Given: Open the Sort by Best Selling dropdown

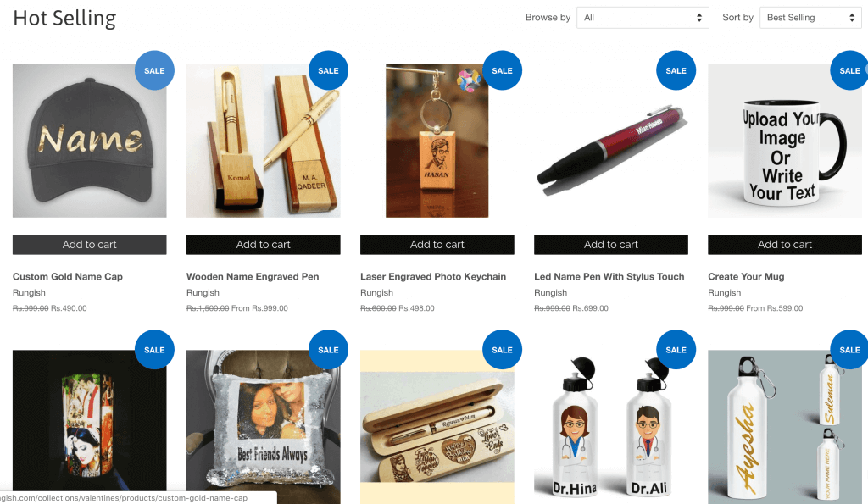Looking at the screenshot, I should tap(810, 18).
